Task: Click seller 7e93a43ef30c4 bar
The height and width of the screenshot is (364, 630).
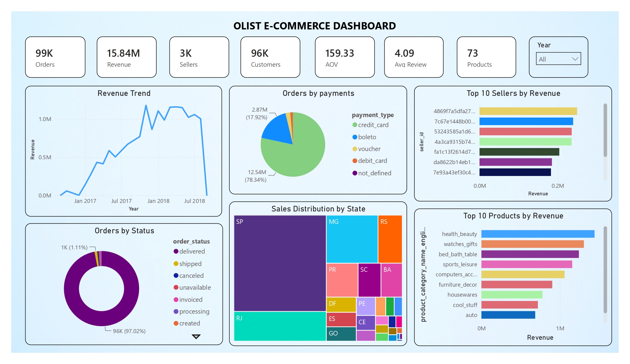Action: coord(515,172)
